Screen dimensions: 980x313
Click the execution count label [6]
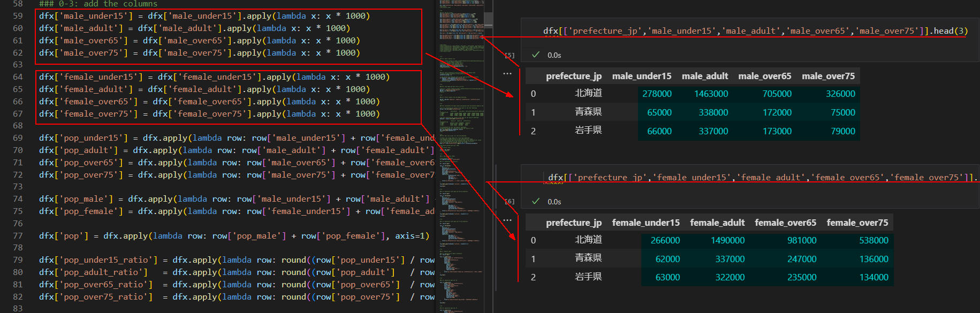510,202
